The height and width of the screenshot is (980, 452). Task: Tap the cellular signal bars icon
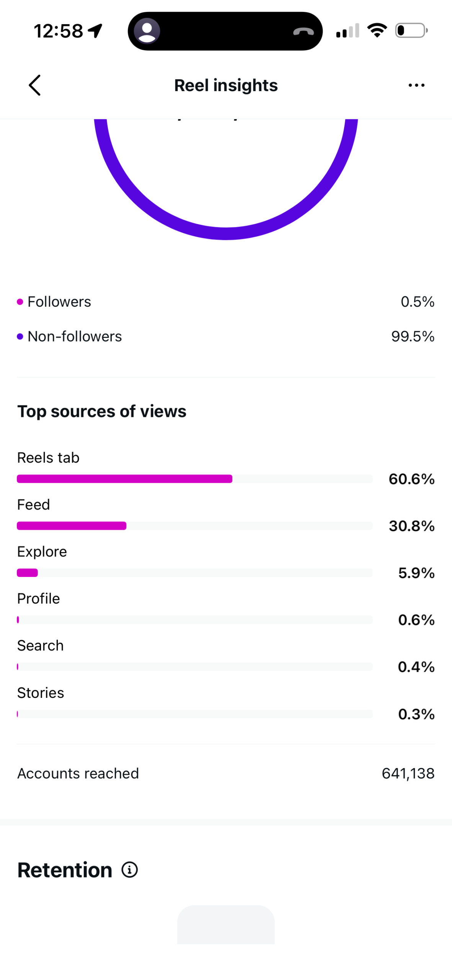tap(348, 31)
